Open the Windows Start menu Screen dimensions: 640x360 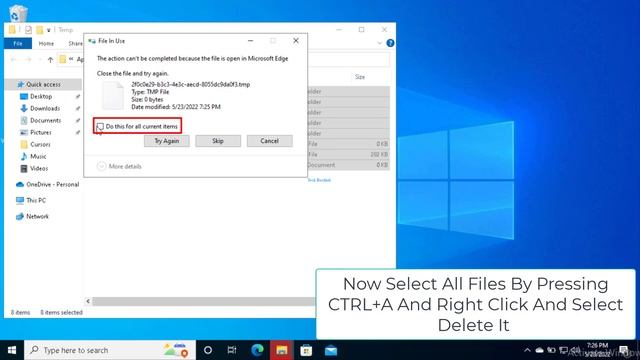click(12, 350)
